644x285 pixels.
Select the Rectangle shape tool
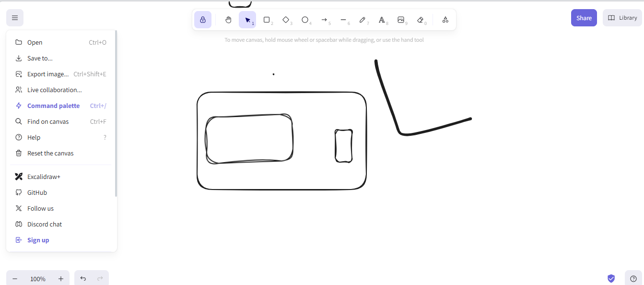(x=267, y=20)
